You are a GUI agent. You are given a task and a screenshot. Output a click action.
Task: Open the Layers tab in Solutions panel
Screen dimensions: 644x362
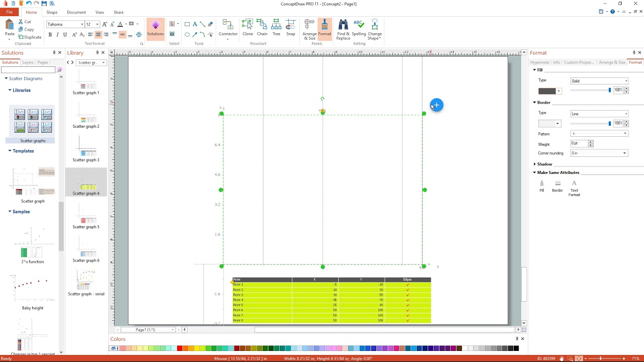pyautogui.click(x=28, y=62)
